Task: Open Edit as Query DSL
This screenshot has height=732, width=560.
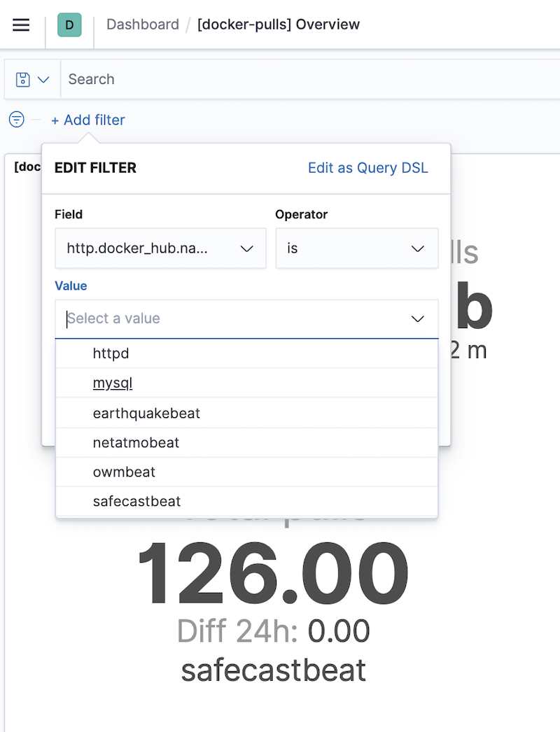Action: pyautogui.click(x=367, y=167)
